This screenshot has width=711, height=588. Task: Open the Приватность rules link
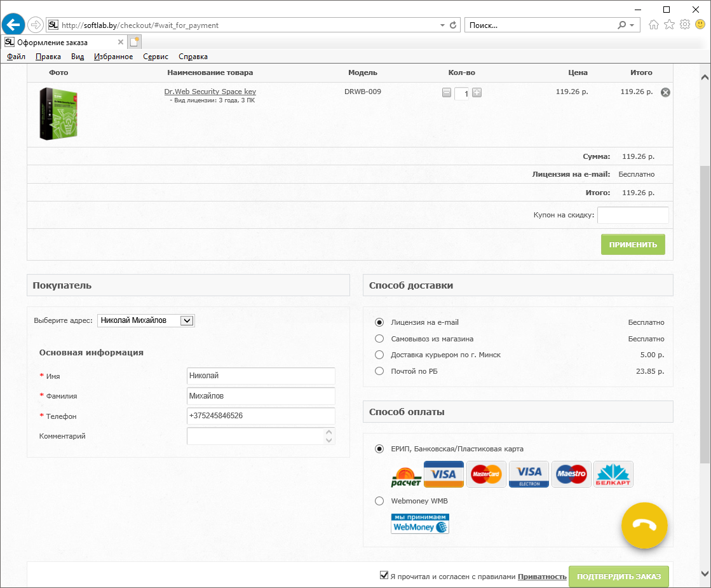(543, 577)
